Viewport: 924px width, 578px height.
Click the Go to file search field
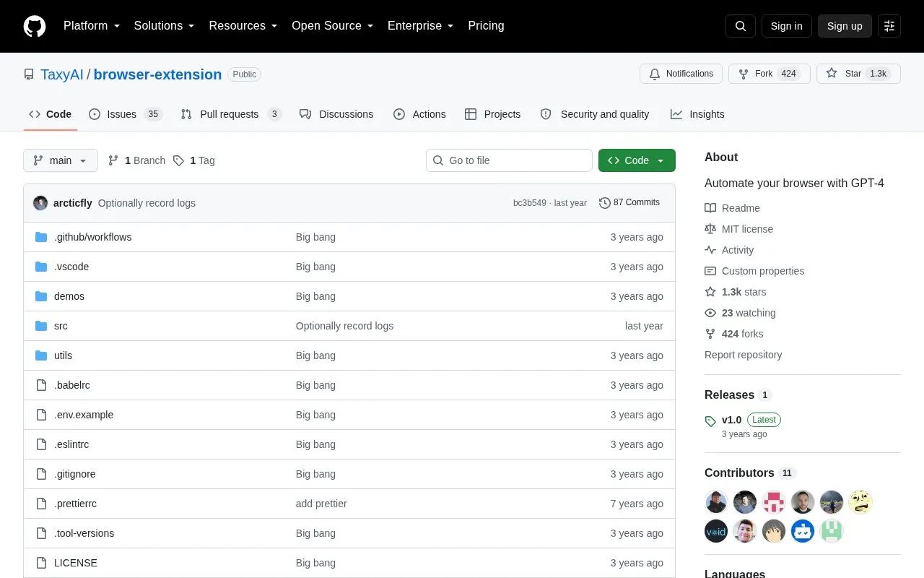509,160
